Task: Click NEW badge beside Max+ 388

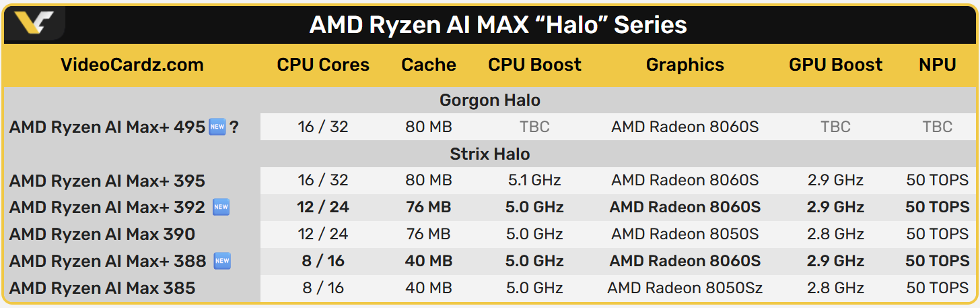Action: [x=221, y=261]
